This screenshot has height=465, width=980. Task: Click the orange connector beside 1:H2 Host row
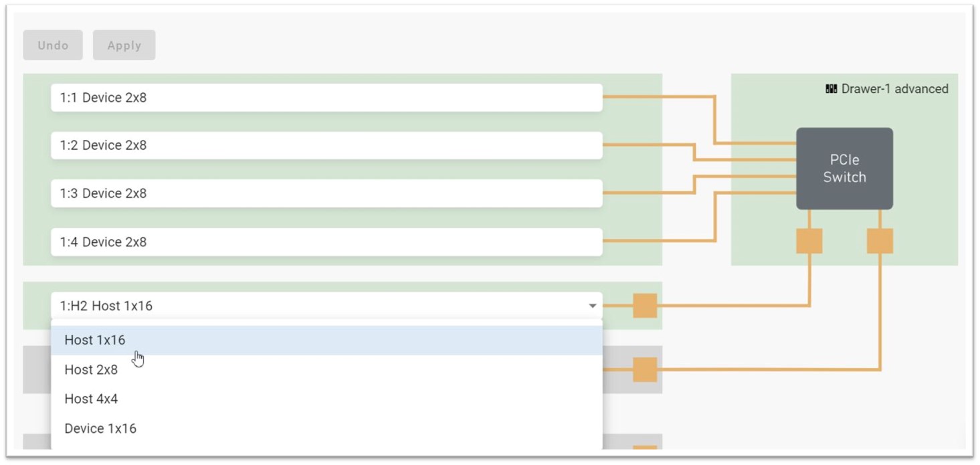[645, 306]
